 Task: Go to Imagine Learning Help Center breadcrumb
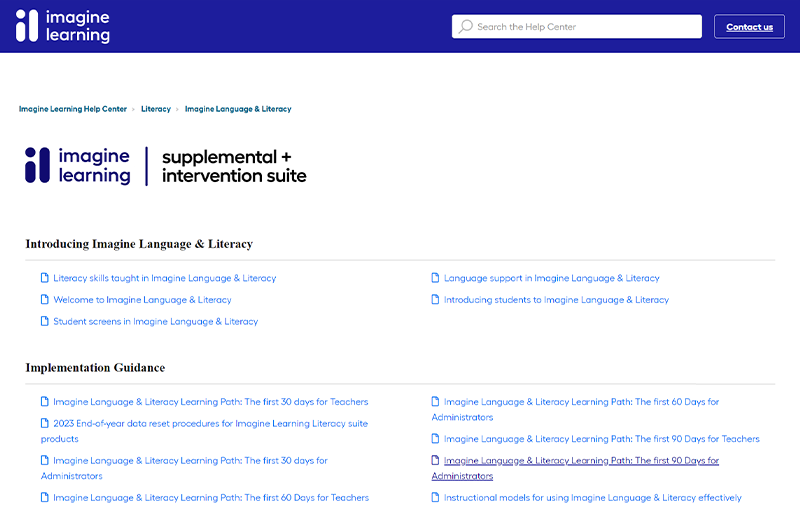click(73, 109)
